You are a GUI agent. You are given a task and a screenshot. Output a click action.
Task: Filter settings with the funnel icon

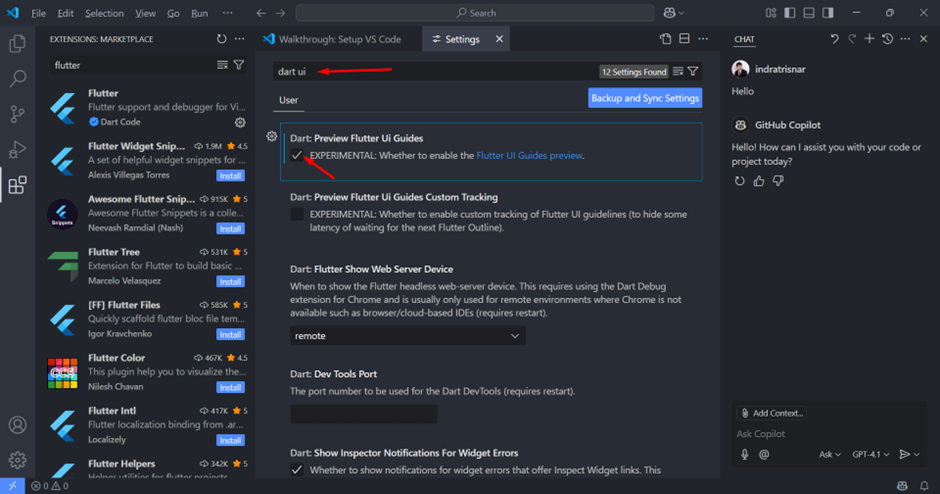[x=693, y=71]
